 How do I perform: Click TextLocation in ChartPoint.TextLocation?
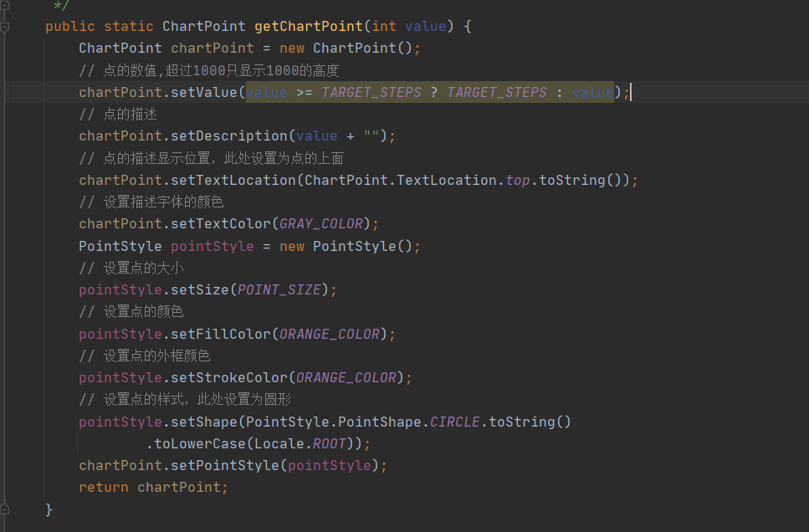pos(446,180)
